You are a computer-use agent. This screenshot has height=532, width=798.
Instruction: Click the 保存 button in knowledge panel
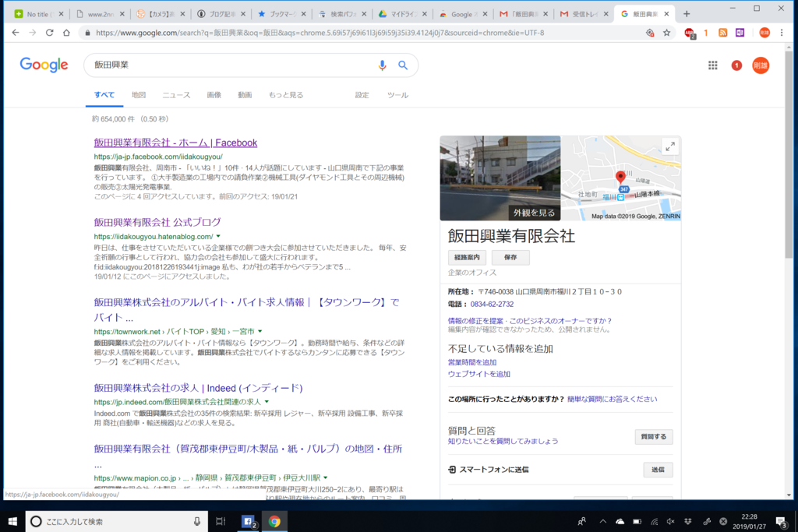coord(510,257)
